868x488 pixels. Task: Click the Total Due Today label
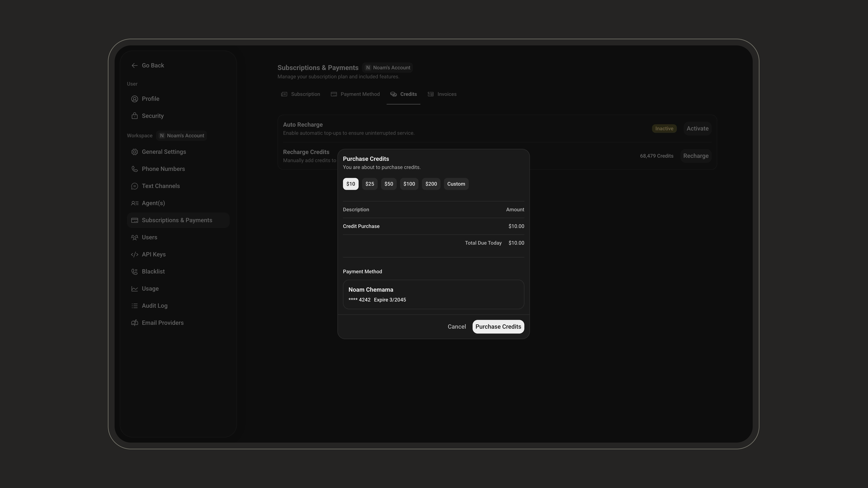pyautogui.click(x=483, y=243)
